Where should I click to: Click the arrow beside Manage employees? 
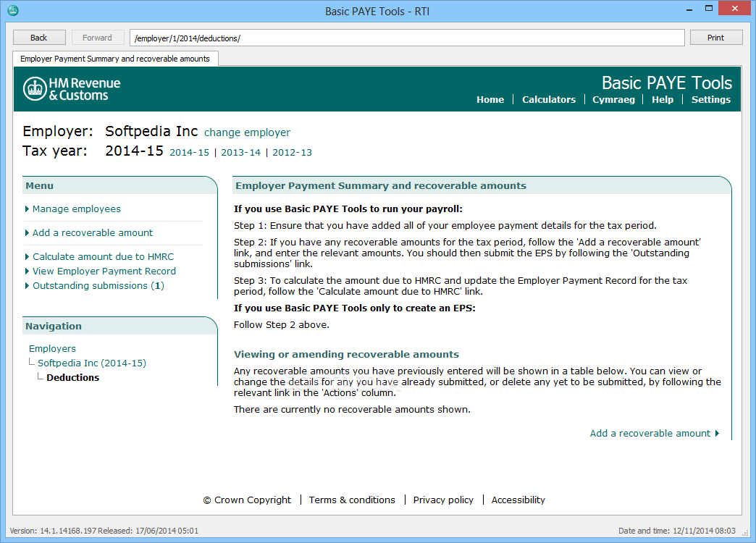pos(27,209)
